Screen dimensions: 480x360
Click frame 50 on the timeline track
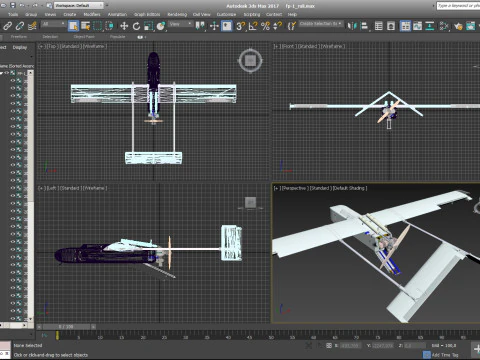pyautogui.click(x=271, y=336)
